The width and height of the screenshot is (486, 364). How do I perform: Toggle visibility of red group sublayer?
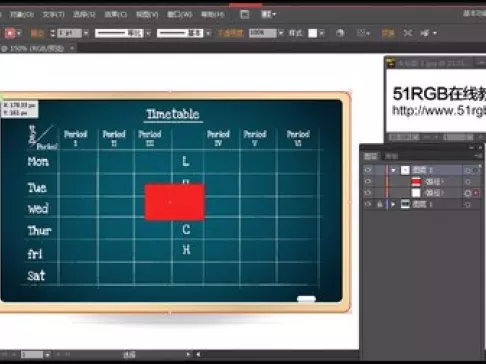pos(368,182)
